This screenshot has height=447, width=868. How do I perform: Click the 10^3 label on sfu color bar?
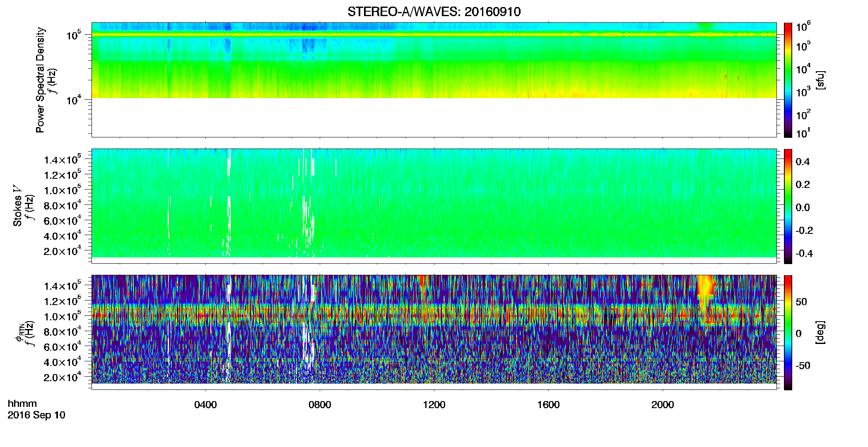tap(803, 92)
